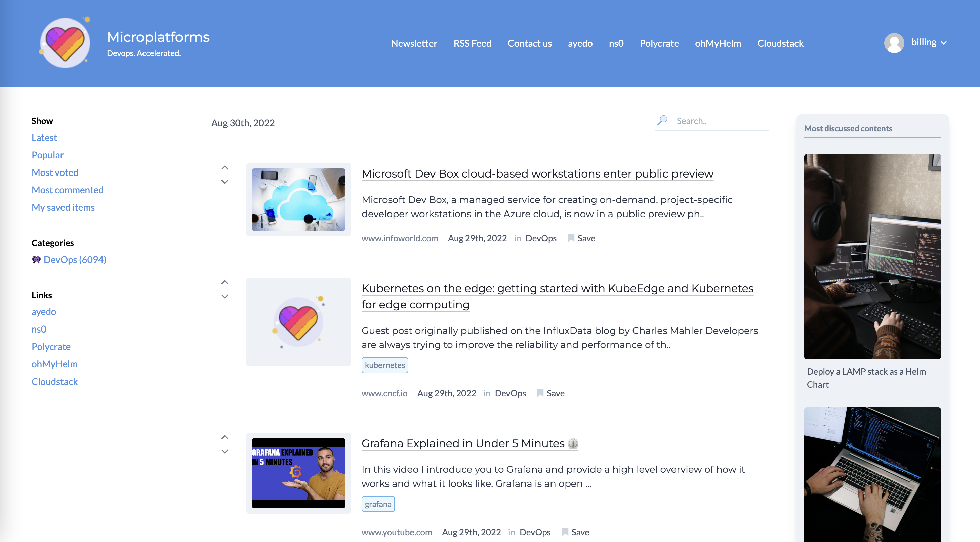
Task: Open ayedo in sidebar Links
Action: coord(44,312)
